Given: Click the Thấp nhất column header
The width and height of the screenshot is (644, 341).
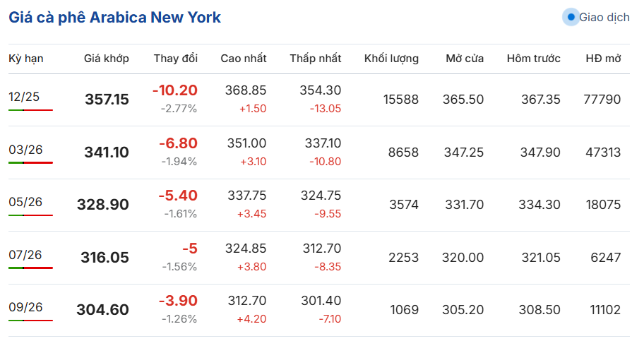Looking at the screenshot, I should coord(316,59).
